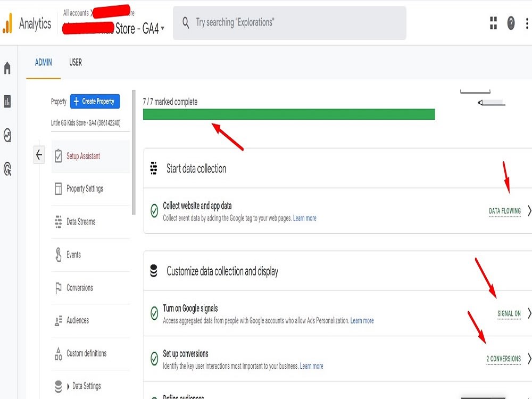Toggle the Collect website and app data checkmark

(154, 210)
